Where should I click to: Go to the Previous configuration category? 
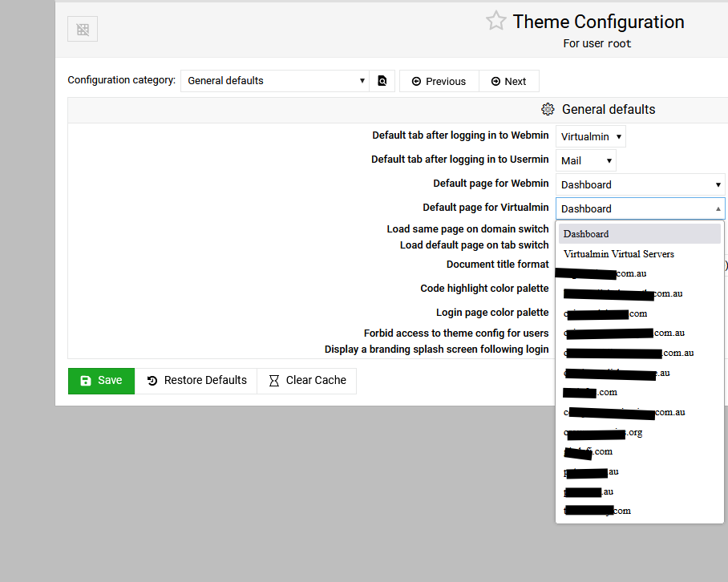439,81
